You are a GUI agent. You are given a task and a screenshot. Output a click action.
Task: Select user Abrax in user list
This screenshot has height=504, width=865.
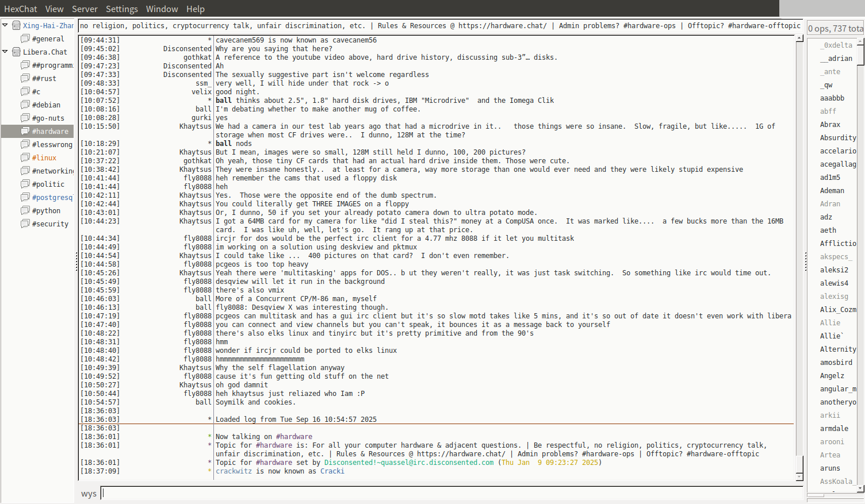tap(830, 125)
